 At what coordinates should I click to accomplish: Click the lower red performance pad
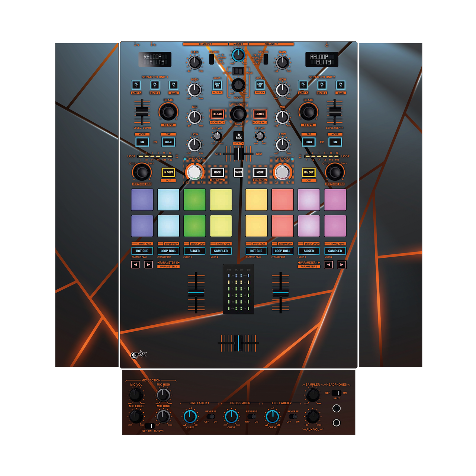[x=283, y=226]
